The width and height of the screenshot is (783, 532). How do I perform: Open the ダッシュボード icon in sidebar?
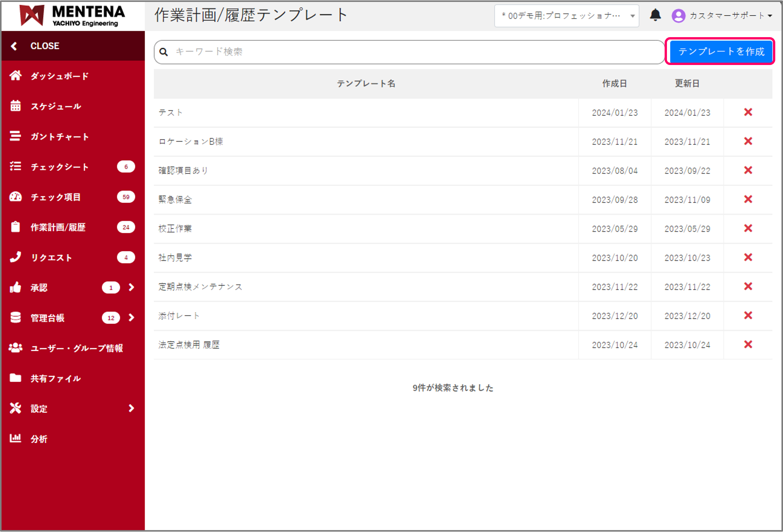pyautogui.click(x=15, y=76)
